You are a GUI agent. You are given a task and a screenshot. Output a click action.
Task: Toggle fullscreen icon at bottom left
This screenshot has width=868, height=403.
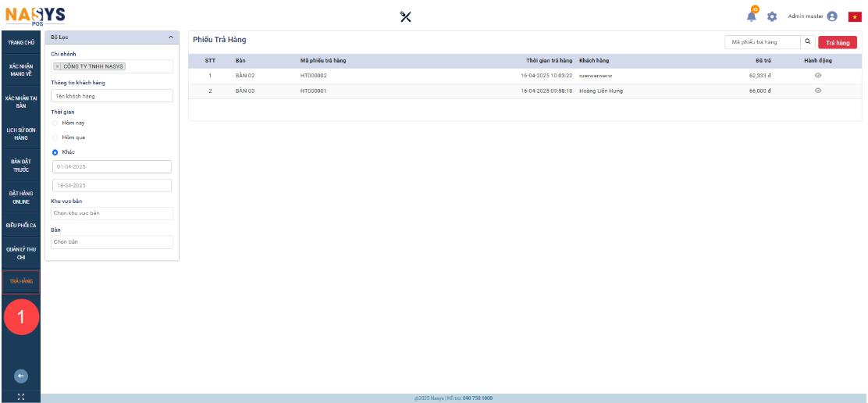pos(21,397)
